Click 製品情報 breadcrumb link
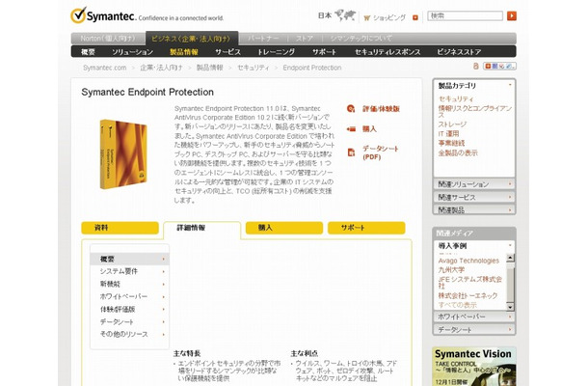Viewport: 588px width, 386px height. coord(209,68)
